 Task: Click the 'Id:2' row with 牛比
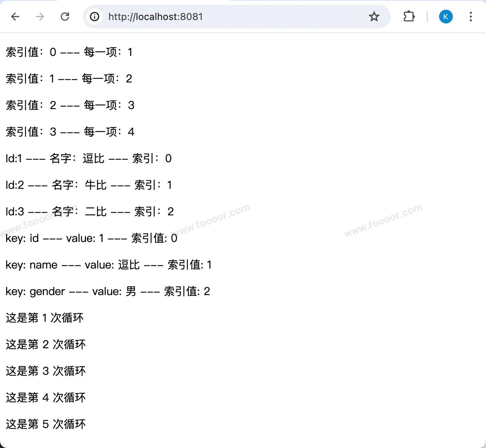89,185
